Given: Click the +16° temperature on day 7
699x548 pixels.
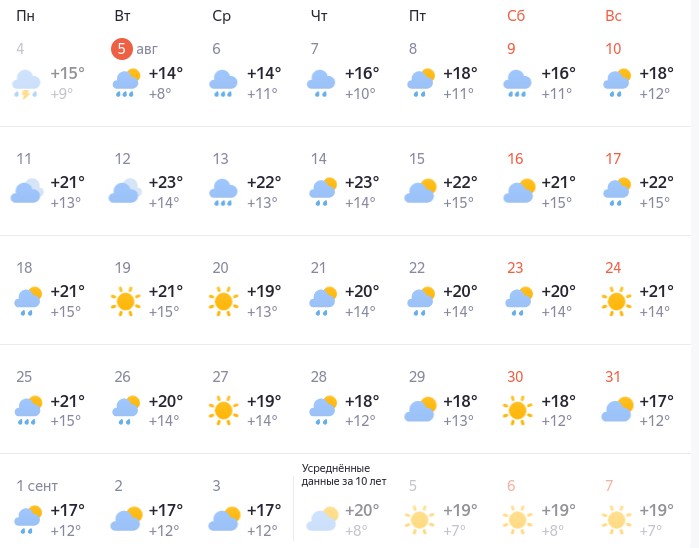Looking at the screenshot, I should coord(362,74).
